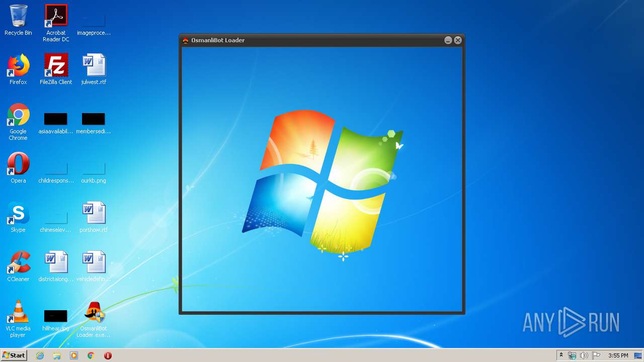Open media player taskbar icon
Screen dimensions: 644x362
74,355
